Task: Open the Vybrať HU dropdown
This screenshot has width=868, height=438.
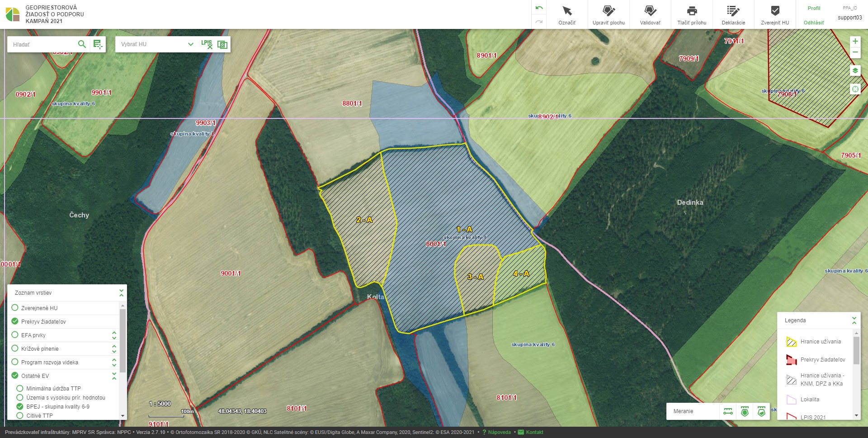Action: coord(157,44)
